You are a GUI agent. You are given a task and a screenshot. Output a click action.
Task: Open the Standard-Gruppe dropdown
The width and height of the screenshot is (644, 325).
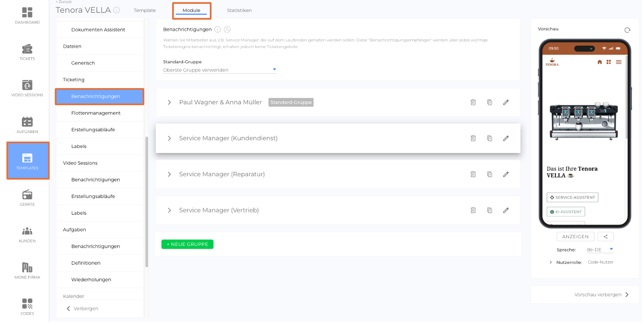220,70
